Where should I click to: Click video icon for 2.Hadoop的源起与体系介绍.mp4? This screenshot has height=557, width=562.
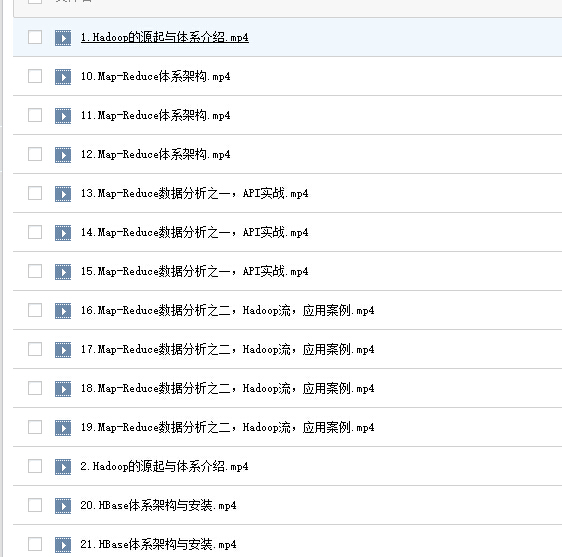pyautogui.click(x=63, y=467)
